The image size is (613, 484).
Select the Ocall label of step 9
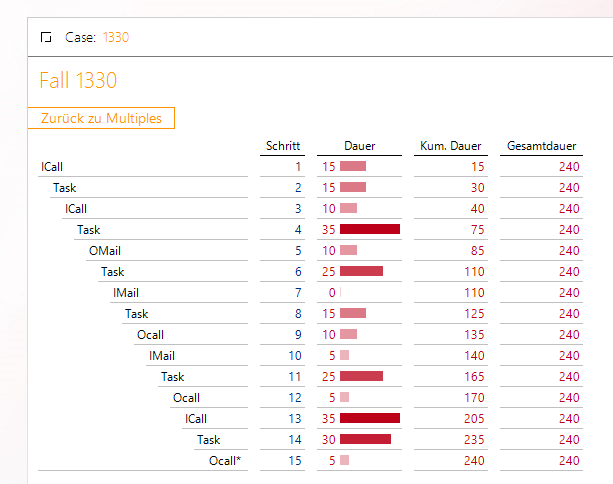tap(150, 335)
